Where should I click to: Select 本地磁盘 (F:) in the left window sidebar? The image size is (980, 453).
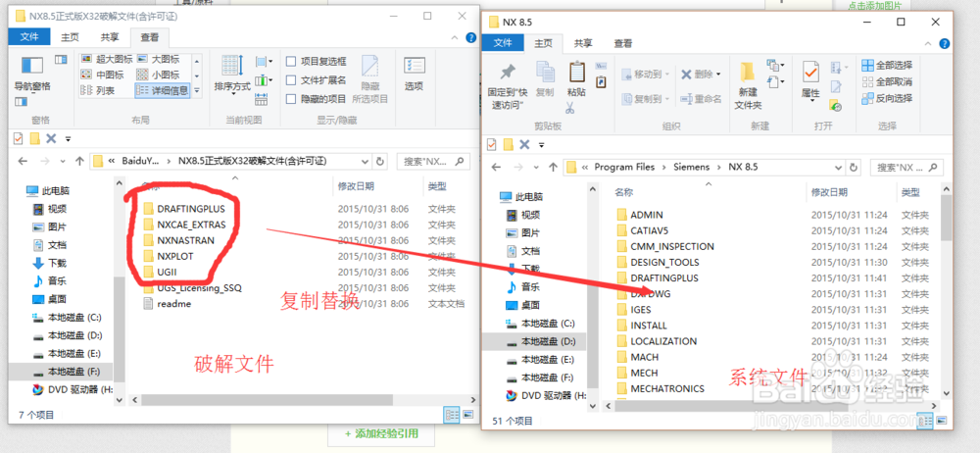pos(73,371)
